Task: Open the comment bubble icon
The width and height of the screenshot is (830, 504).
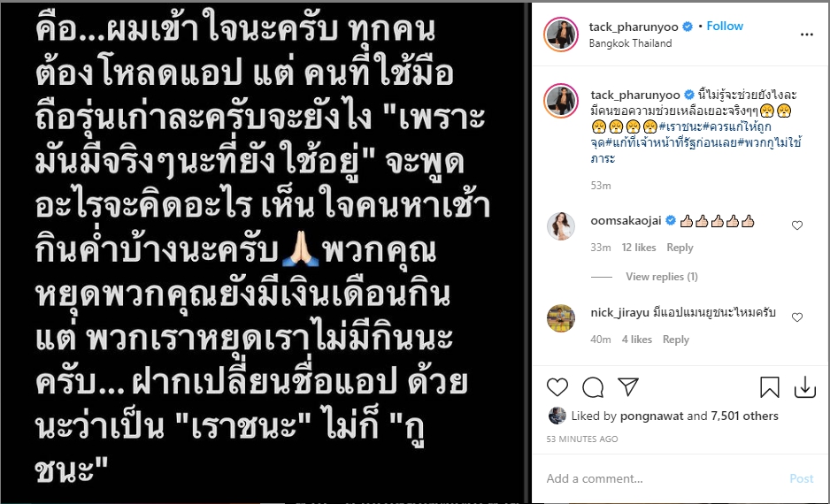Action: (592, 387)
